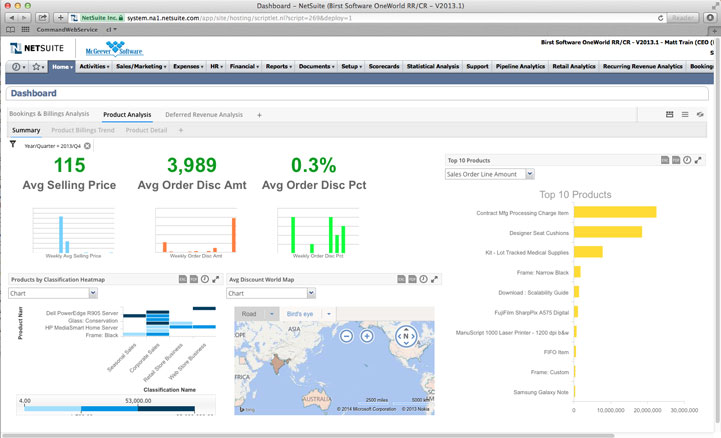This screenshot has height=438, width=721.
Task: Click the Contract Mfg Processing Charge bar
Action: [x=614, y=212]
